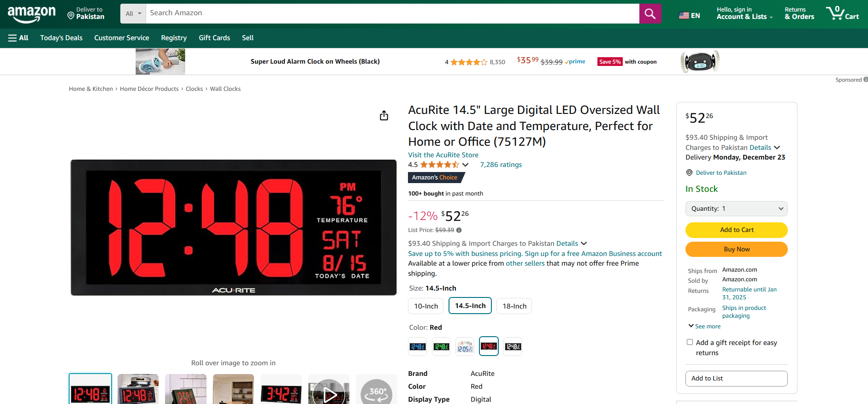Screen dimensions: 868x404
Task: Select the green color swatch
Action: 441,346
